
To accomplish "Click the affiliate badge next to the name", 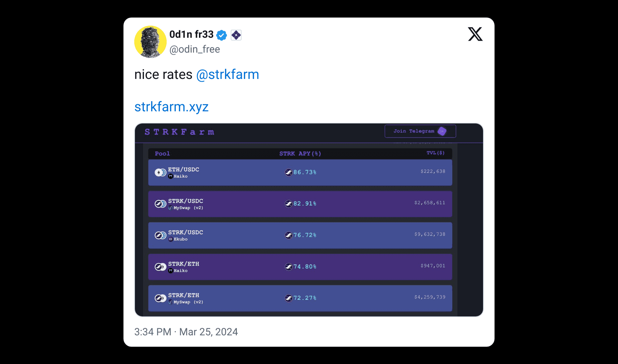I will pos(236,35).
